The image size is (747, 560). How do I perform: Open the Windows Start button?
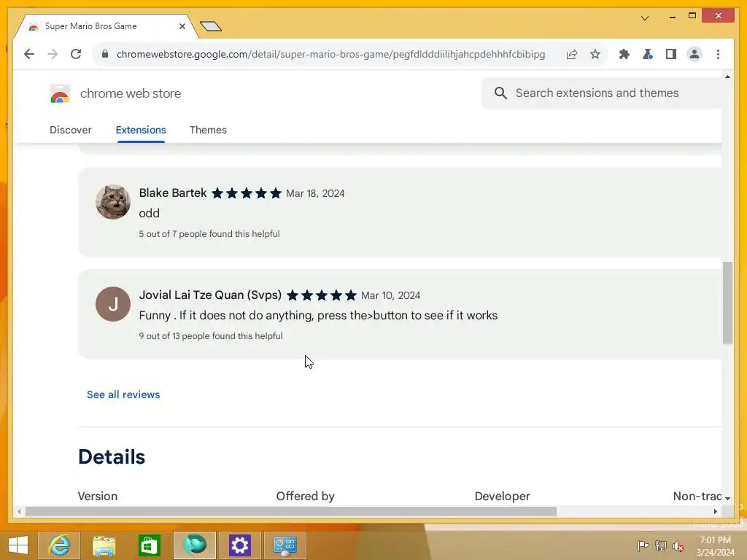18,545
